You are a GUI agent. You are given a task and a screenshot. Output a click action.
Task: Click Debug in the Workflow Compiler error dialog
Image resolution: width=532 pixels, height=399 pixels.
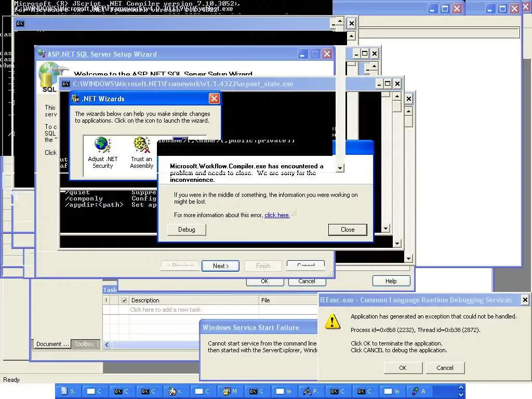187,230
